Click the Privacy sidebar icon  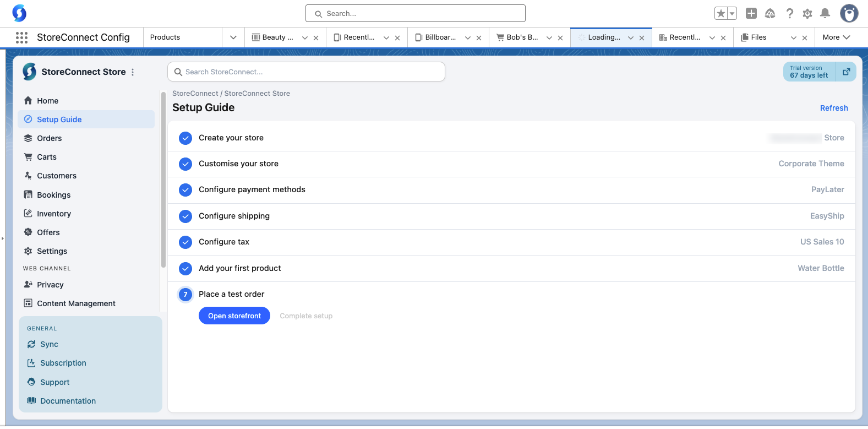tap(28, 284)
